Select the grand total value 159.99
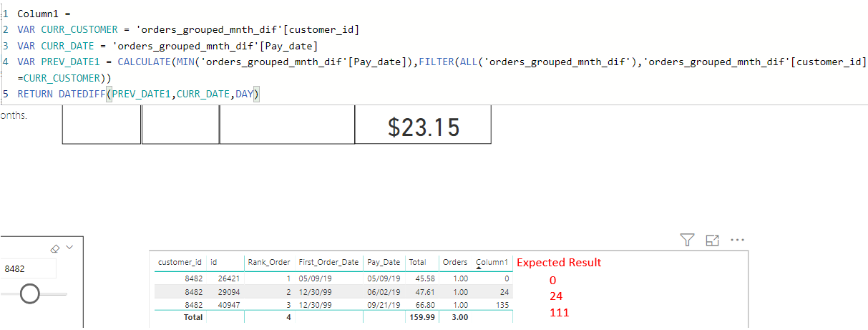The height and width of the screenshot is (330, 868). (423, 316)
